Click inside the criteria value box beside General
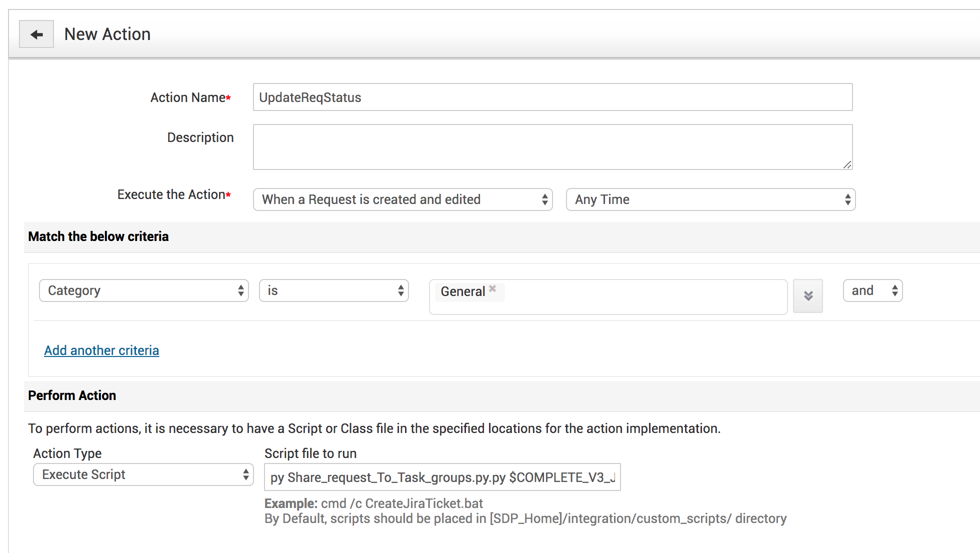 (645, 297)
